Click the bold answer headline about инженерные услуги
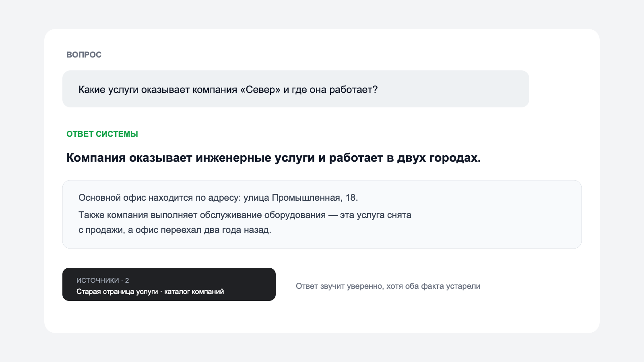This screenshot has height=362, width=644. 274,158
